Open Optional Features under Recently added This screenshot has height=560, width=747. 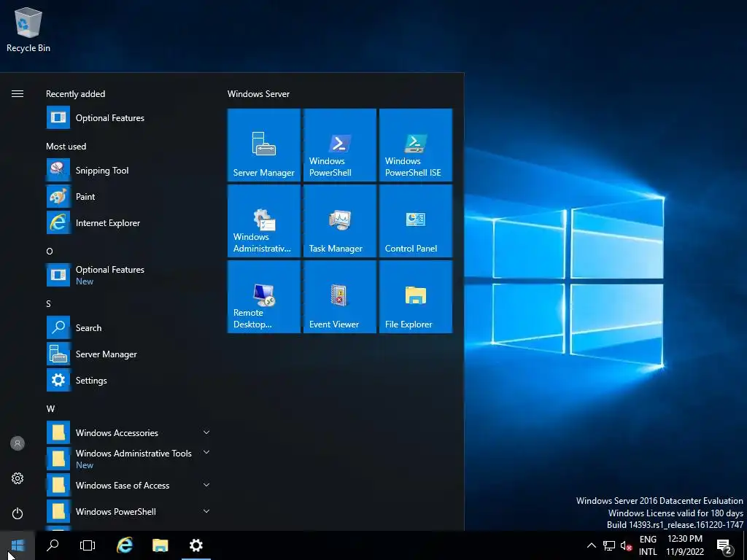pyautogui.click(x=128, y=117)
